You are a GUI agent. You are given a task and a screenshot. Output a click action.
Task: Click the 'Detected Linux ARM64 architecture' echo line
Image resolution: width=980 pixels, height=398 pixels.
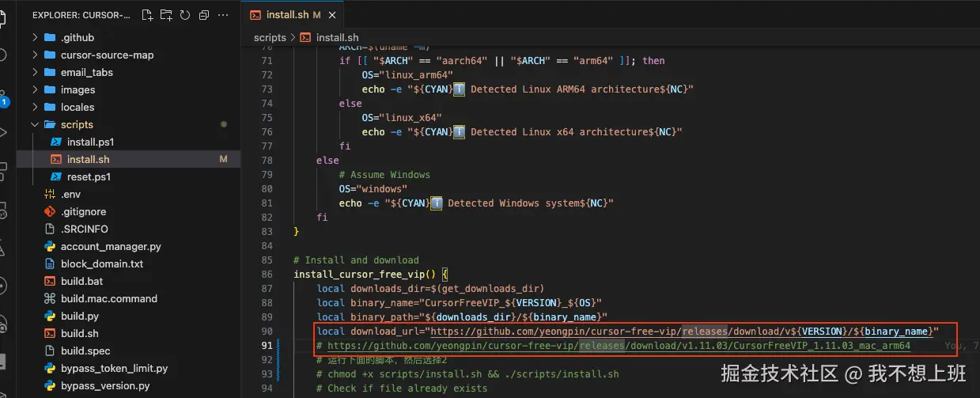[x=528, y=89]
